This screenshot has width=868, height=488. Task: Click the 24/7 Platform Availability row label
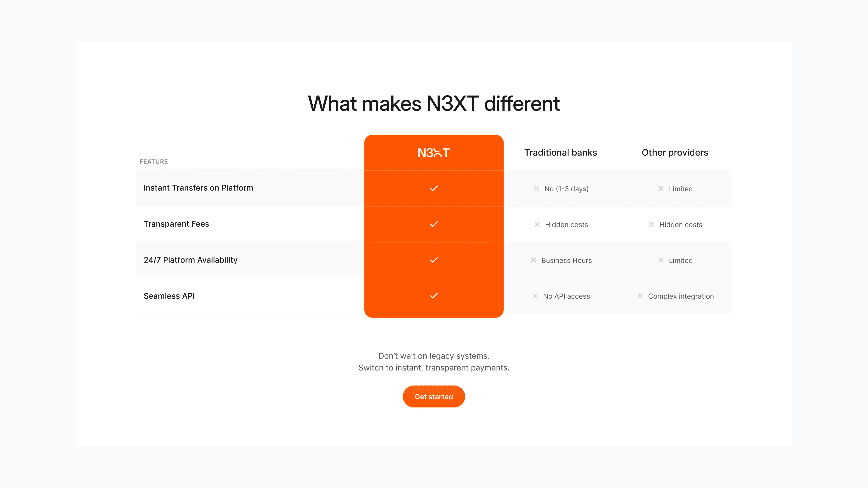(190, 260)
